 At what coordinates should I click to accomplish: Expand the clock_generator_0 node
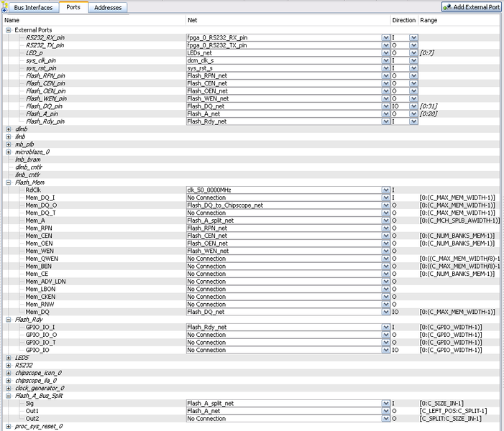pos(9,388)
